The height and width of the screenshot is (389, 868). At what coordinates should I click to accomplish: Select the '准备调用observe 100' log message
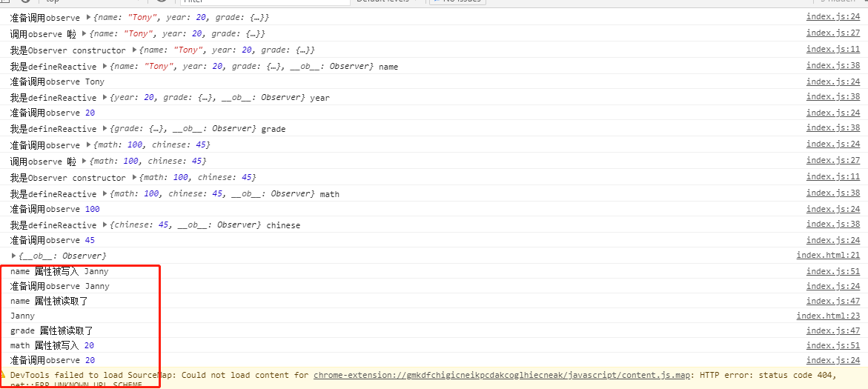[55, 209]
